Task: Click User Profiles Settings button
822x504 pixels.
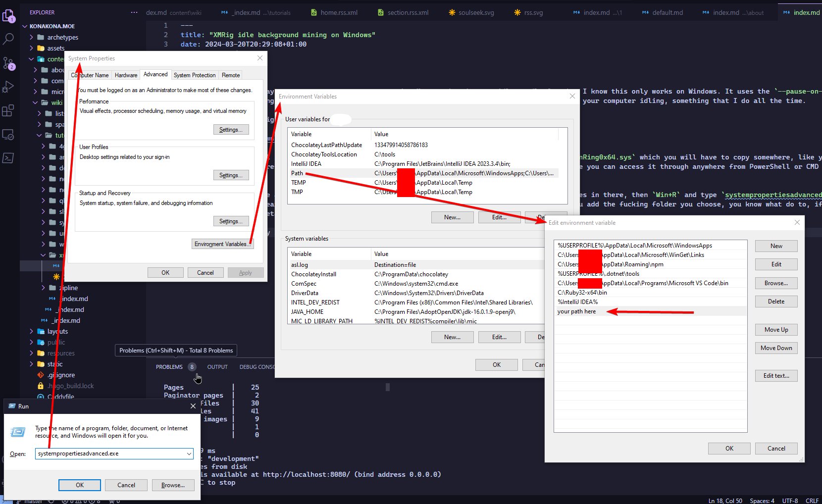Action: point(231,175)
